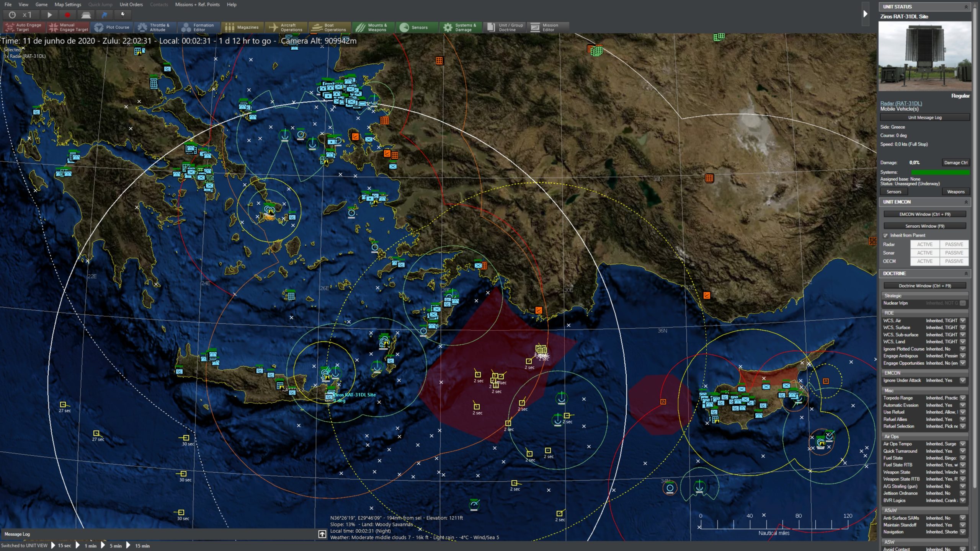
Task: Open Ignore Plotted Course dropdown
Action: [x=963, y=349]
